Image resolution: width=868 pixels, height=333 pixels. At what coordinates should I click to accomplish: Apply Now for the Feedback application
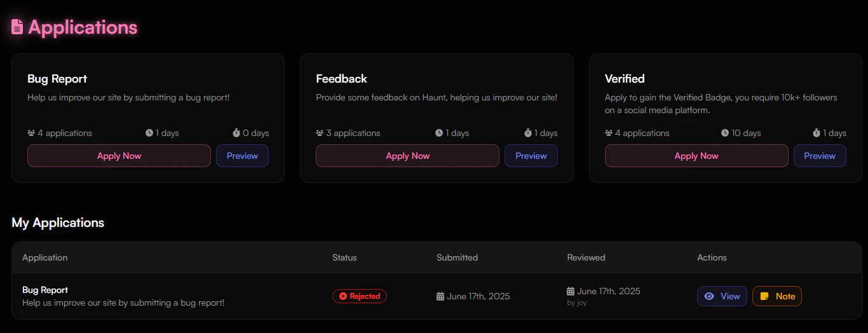click(407, 156)
